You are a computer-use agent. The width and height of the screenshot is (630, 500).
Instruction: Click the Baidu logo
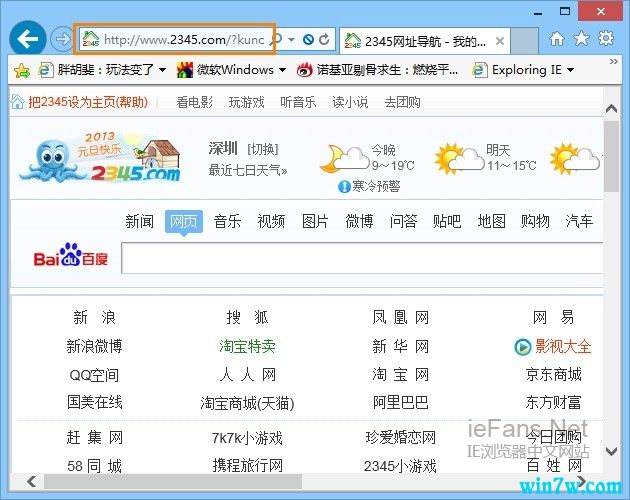tap(71, 255)
